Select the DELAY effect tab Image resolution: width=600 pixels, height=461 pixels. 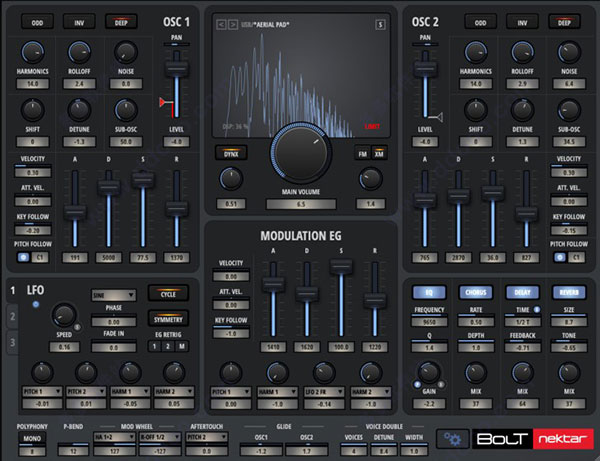tap(522, 293)
